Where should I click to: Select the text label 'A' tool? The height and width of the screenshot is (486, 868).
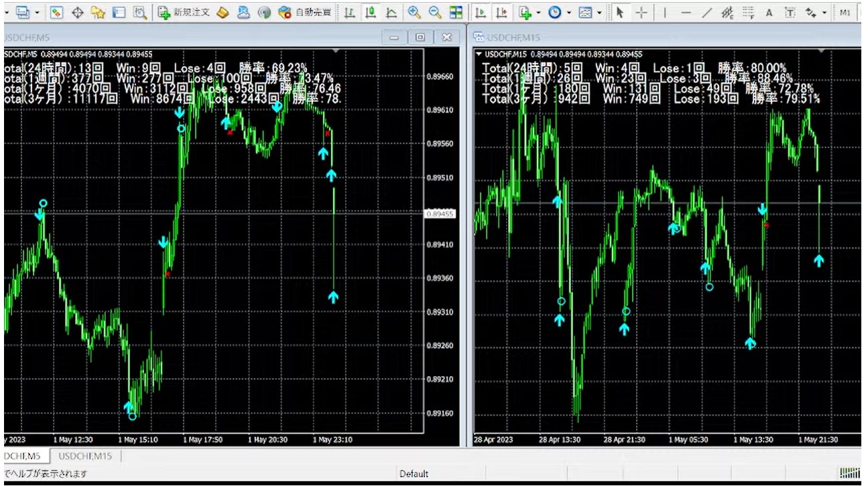click(x=769, y=12)
